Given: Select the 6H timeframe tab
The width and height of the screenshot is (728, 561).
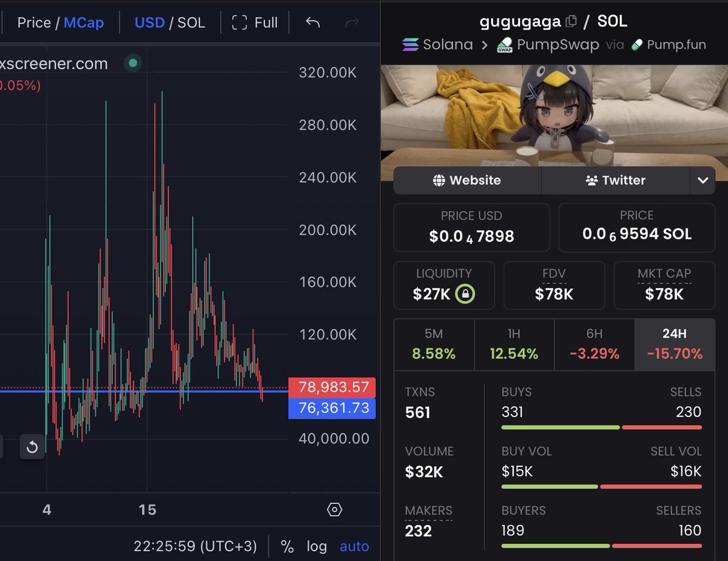Looking at the screenshot, I should click(x=595, y=344).
